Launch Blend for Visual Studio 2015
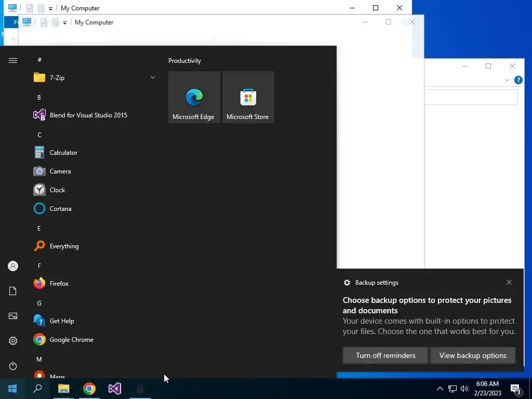 click(95, 115)
